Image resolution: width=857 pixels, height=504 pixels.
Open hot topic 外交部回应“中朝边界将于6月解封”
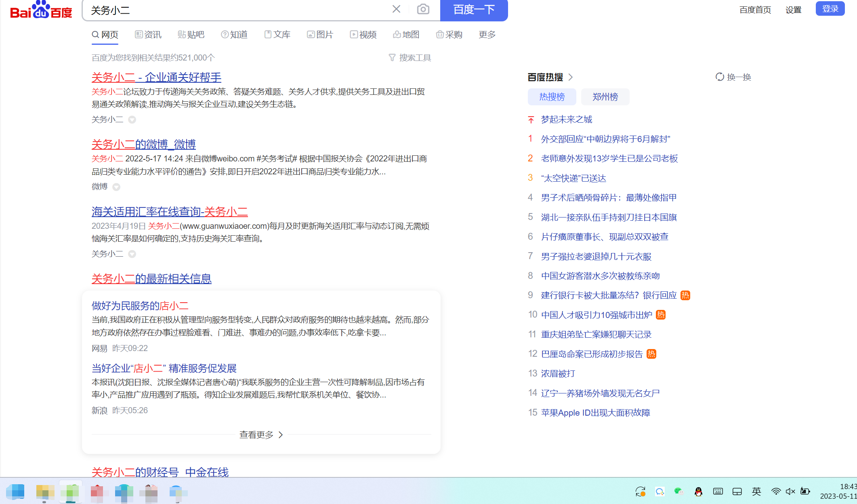coord(606,139)
